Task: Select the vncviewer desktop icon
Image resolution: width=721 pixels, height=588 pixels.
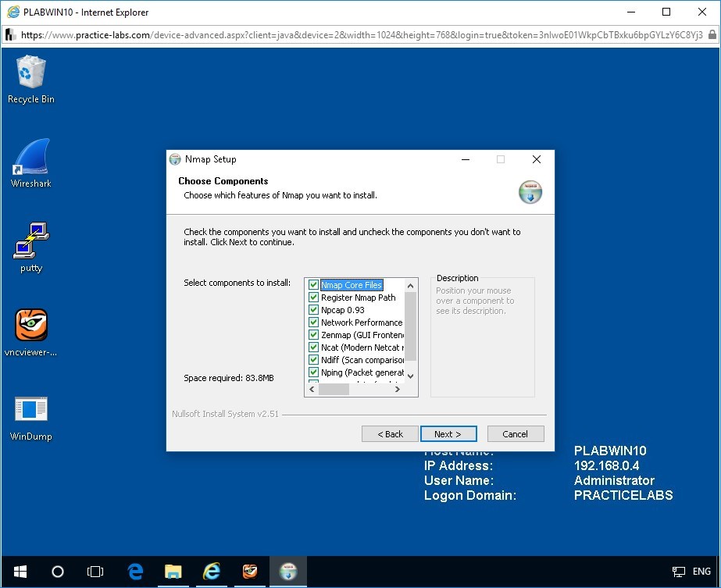Action: 30,332
